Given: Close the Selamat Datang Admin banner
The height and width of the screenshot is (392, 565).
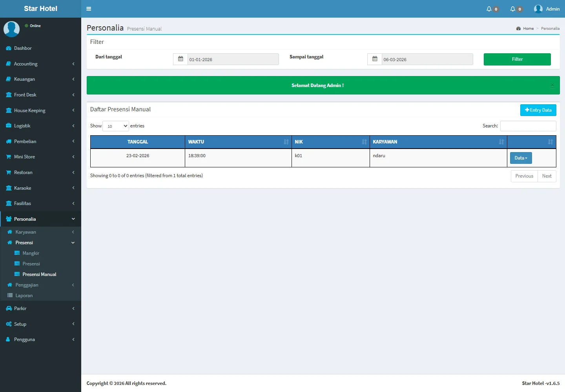Looking at the screenshot, I should [x=552, y=85].
